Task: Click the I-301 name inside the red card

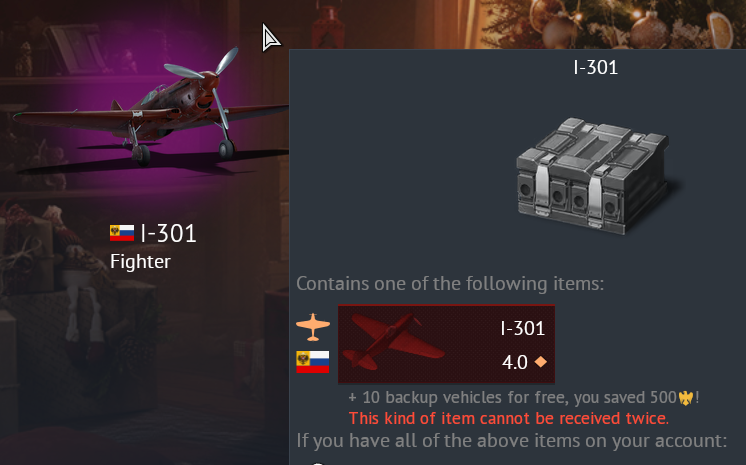Action: tap(522, 328)
